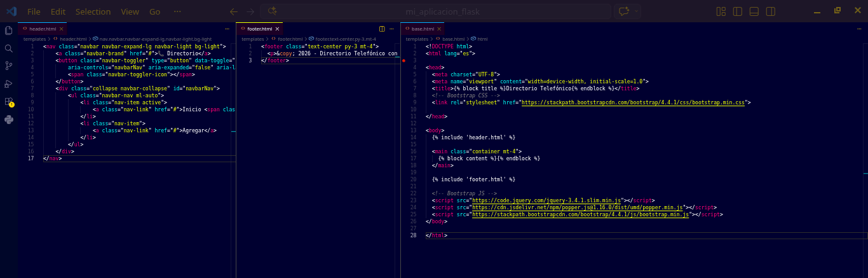The width and height of the screenshot is (868, 278).
Task: Click the closing </html> tag on line 28
Action: pos(437,235)
